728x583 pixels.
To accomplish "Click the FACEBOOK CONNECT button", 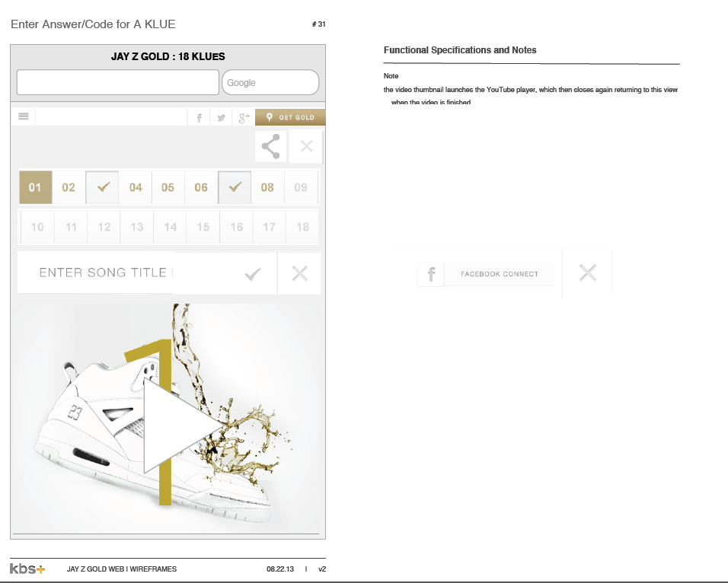I will pyautogui.click(x=500, y=274).
